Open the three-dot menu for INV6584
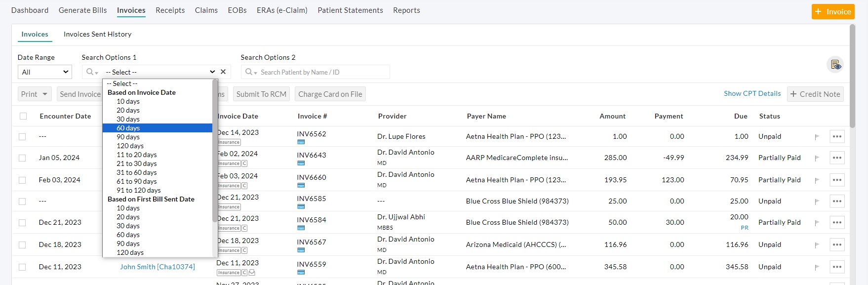 tap(837, 222)
